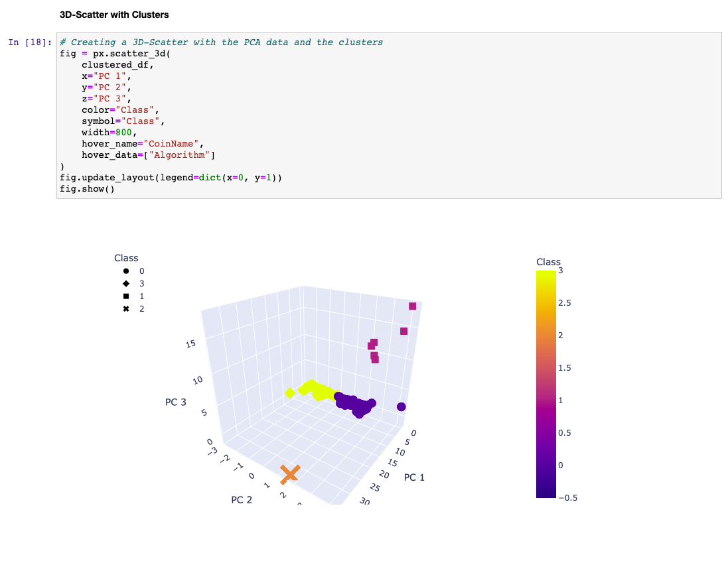Select the In [18] cell prompt
The height and width of the screenshot is (563, 728).
tap(30, 42)
